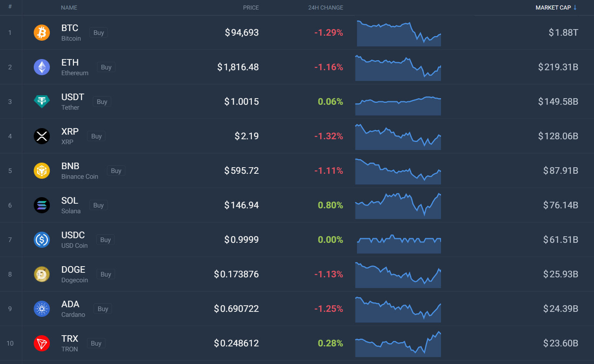Click the $23.60B market cap value

(x=561, y=343)
